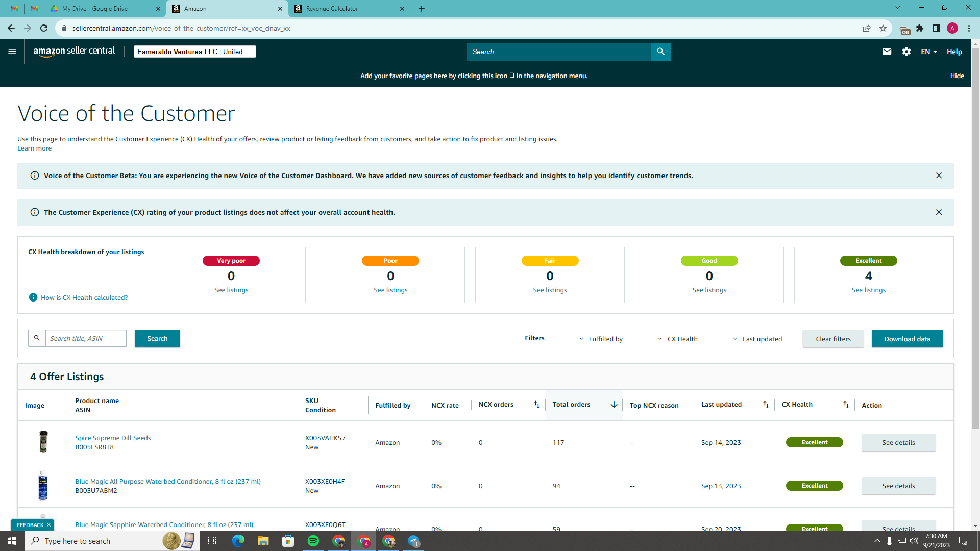Close the Revenue Calculator tab
980x551 pixels.
pyautogui.click(x=402, y=9)
